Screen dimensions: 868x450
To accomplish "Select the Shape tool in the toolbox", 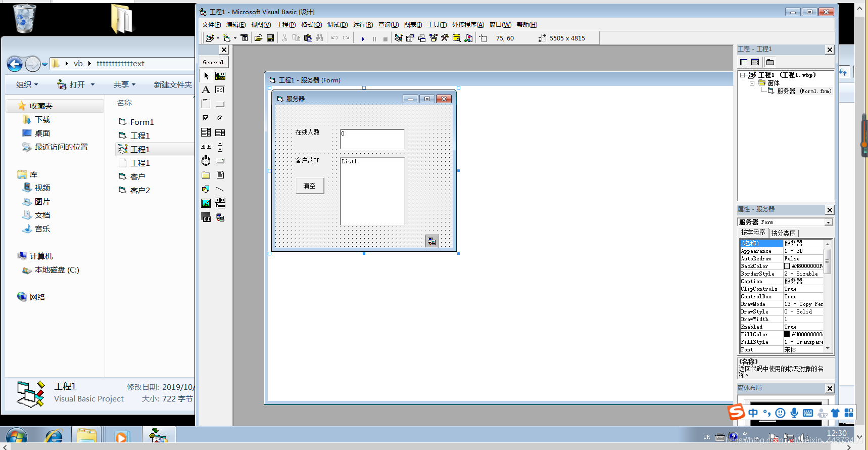I will click(206, 189).
